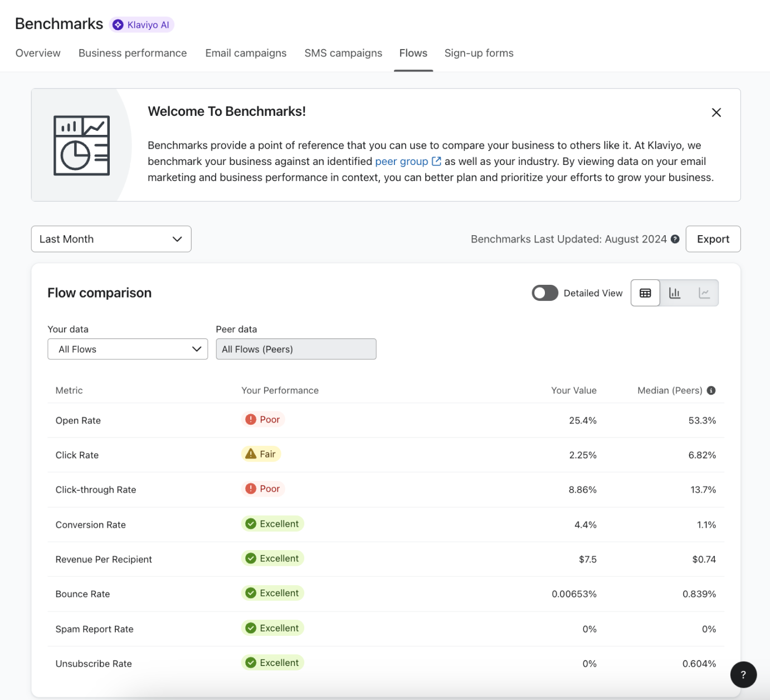Dismiss the Welcome To Benchmarks banner

pyautogui.click(x=717, y=112)
